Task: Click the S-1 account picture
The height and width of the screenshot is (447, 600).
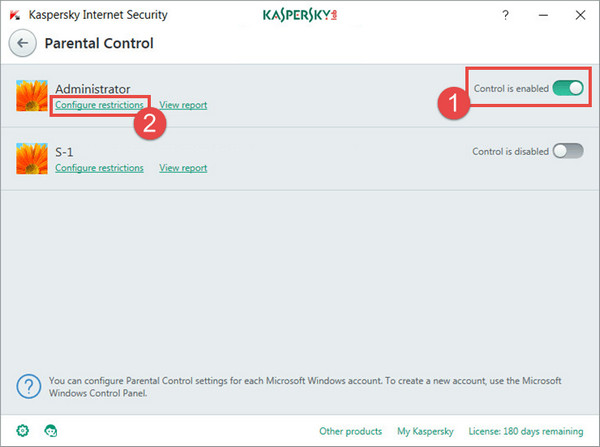Action: [32, 158]
